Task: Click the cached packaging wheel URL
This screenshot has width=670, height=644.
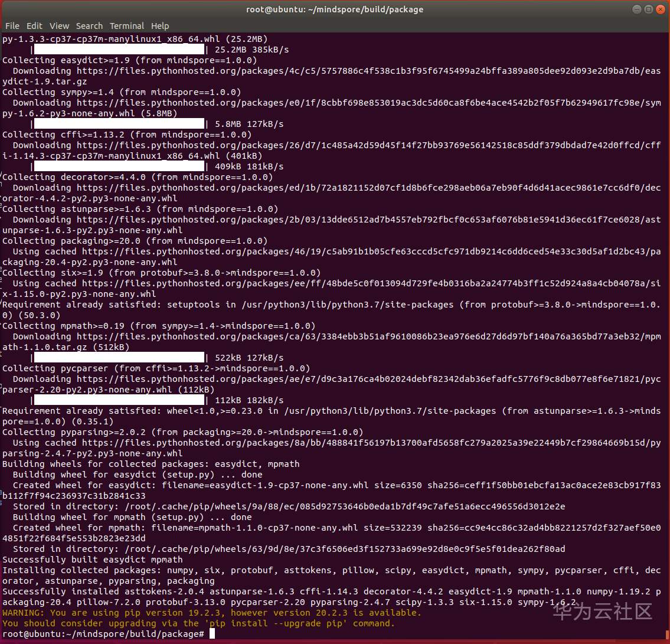Action: pyautogui.click(x=331, y=257)
